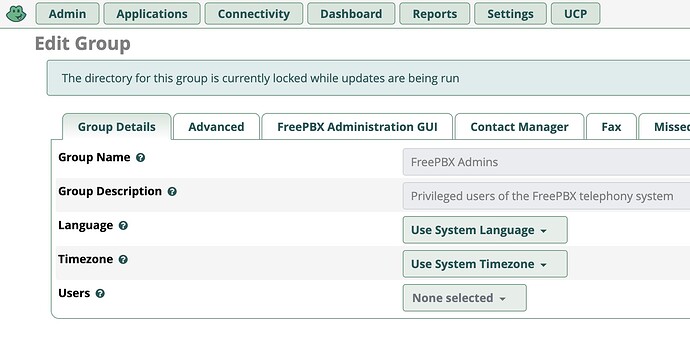The height and width of the screenshot is (360, 690).
Task: Switch to the Advanced tab
Action: tap(216, 127)
